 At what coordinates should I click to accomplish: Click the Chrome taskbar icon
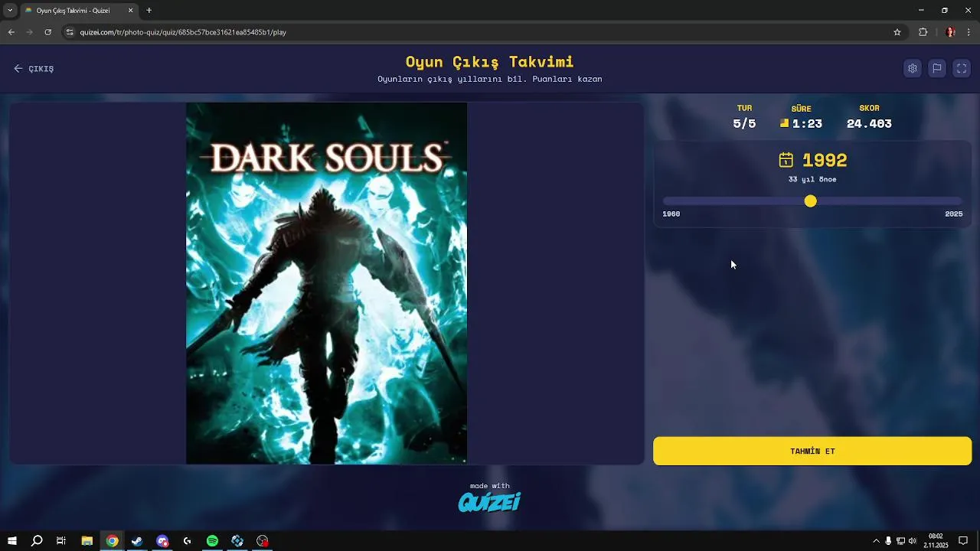113,541
